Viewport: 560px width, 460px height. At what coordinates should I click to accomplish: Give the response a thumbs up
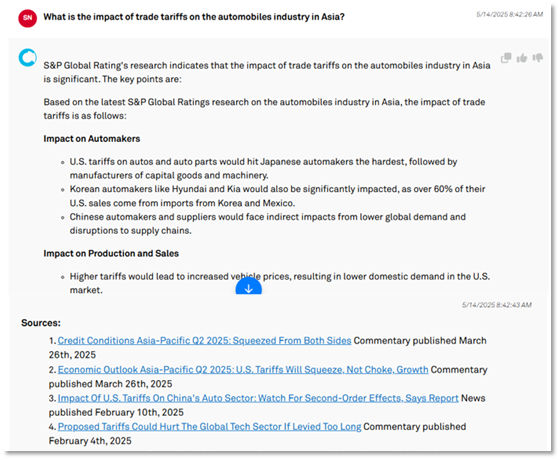pyautogui.click(x=522, y=58)
